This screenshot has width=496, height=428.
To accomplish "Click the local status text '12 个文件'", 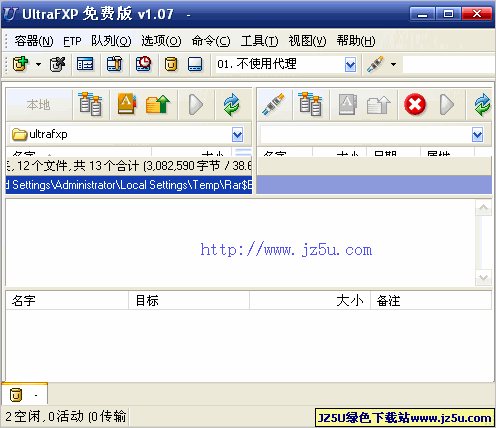I will coord(42,166).
